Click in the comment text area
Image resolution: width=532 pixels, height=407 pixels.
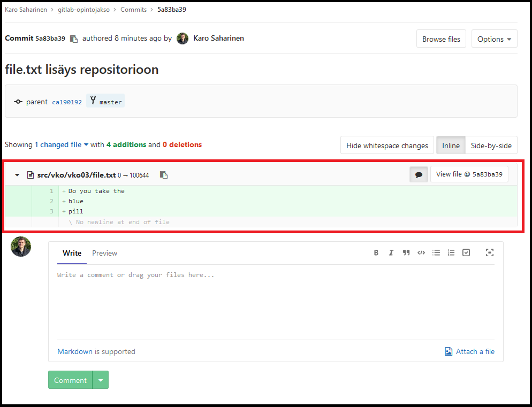click(276, 302)
